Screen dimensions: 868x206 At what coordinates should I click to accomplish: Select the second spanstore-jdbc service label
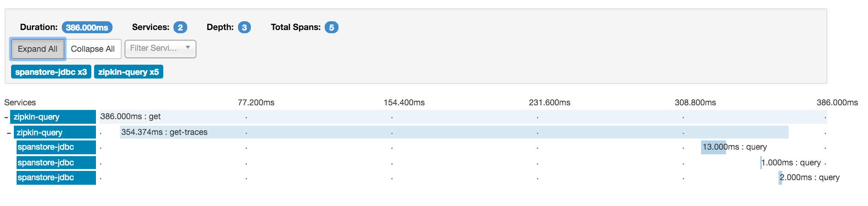pos(56,163)
